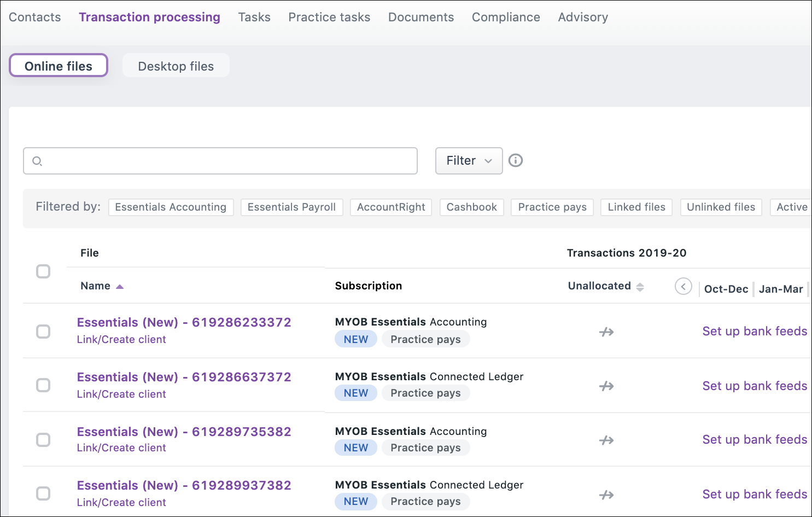Click the info icon beside Filter
Viewport: 812px width, 517px height.
point(516,160)
